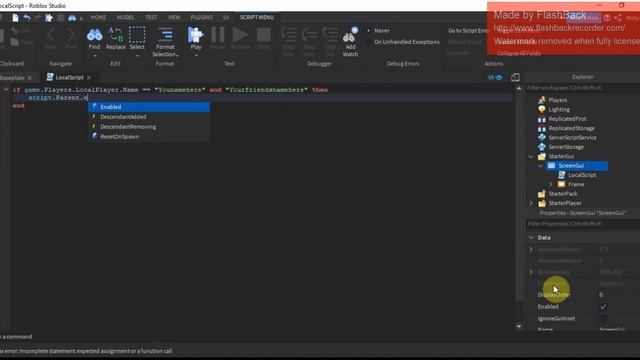640x360 pixels.
Task: Click Go to Script Error action
Action: pos(468,31)
